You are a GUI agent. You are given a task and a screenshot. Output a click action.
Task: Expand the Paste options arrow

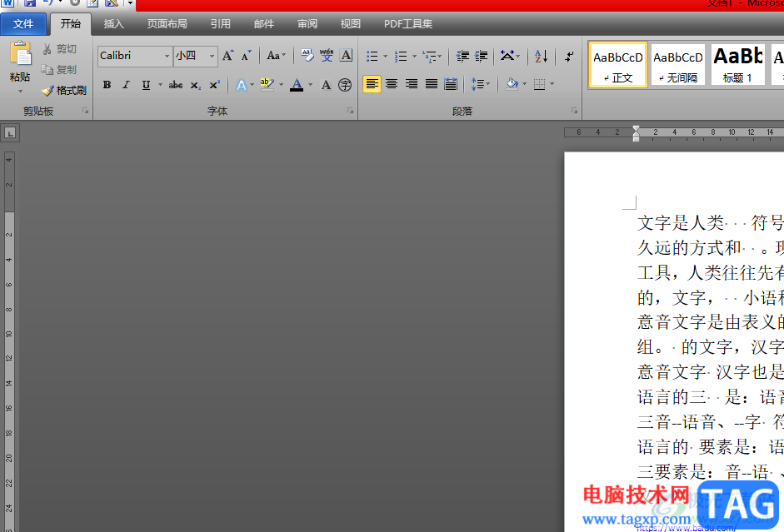(x=21, y=92)
